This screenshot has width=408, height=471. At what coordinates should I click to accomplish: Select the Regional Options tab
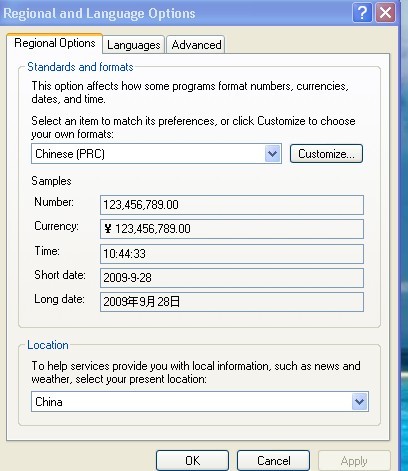click(55, 43)
